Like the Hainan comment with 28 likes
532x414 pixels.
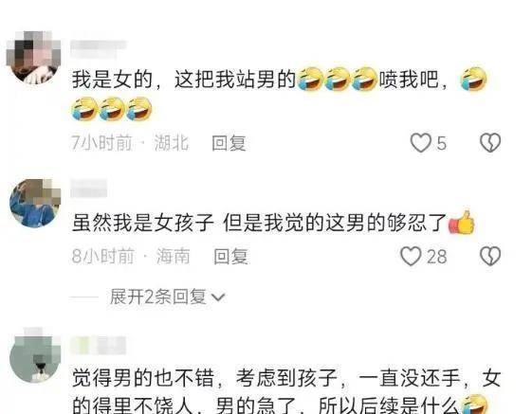[x=411, y=256]
